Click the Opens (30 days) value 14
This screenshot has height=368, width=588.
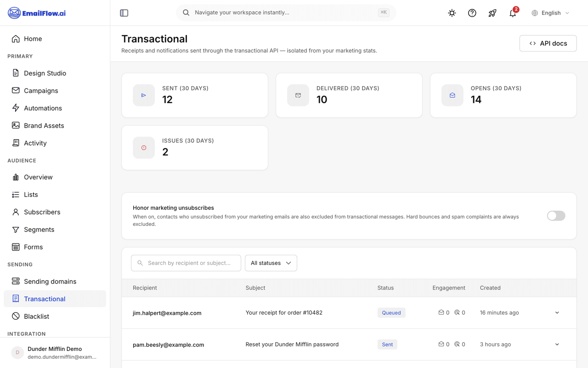tap(476, 100)
